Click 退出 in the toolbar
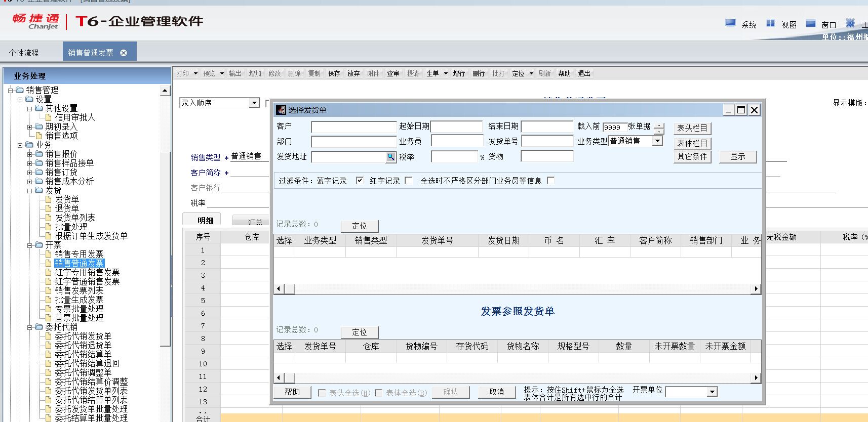The height and width of the screenshot is (422, 868). [x=584, y=73]
